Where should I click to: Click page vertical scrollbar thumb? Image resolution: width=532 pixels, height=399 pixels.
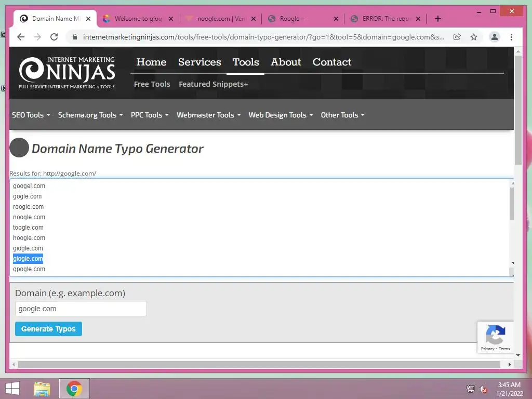tap(518, 110)
